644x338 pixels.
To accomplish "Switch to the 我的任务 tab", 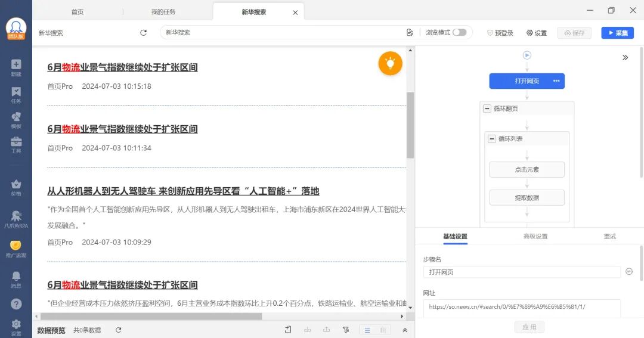I will (x=163, y=12).
